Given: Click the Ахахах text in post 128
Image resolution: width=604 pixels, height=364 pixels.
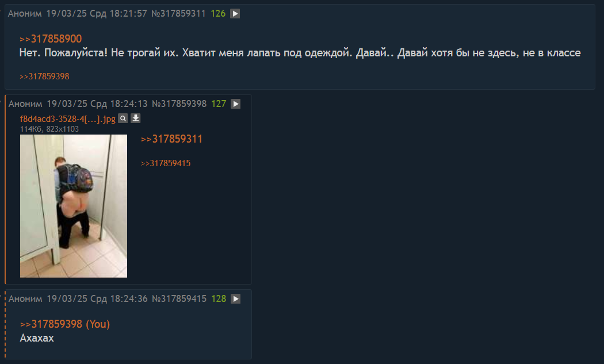Looking at the screenshot, I should (37, 338).
